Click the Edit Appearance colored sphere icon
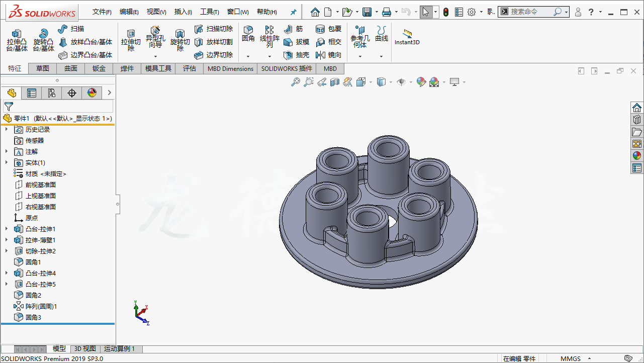The image size is (644, 363). (421, 82)
